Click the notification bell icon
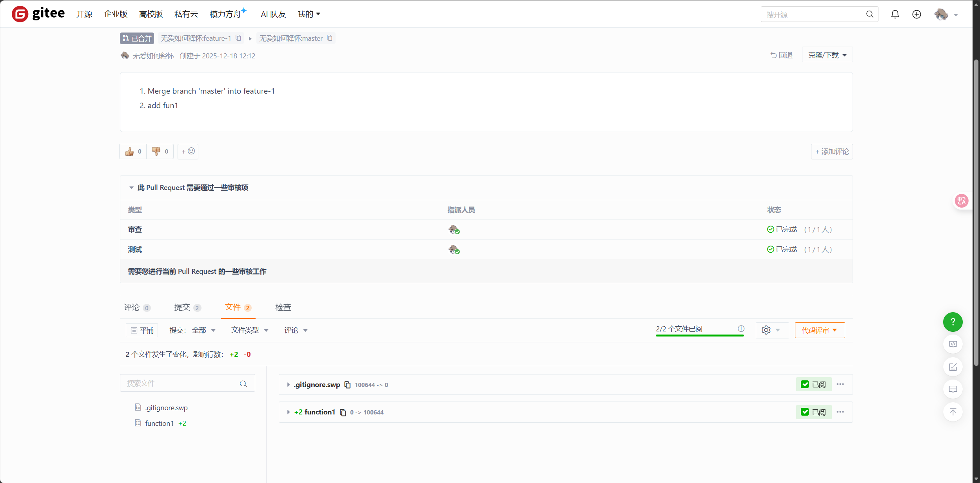This screenshot has width=980, height=483. (x=895, y=14)
